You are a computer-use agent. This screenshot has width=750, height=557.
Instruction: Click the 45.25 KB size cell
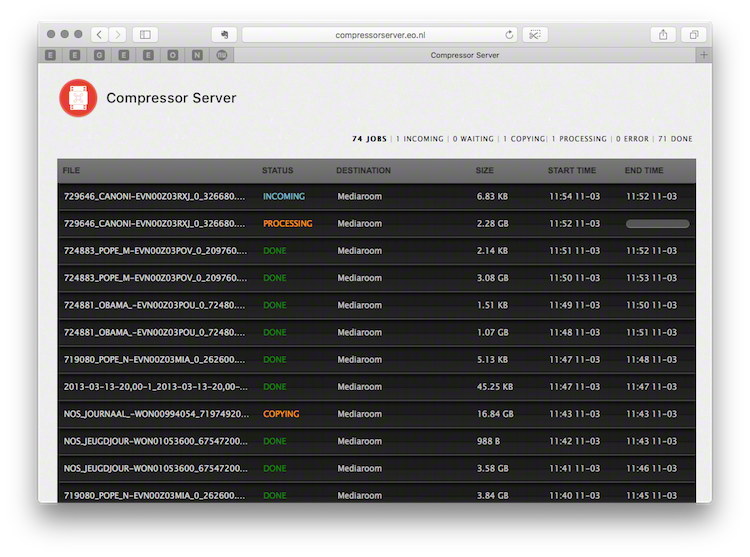click(495, 387)
